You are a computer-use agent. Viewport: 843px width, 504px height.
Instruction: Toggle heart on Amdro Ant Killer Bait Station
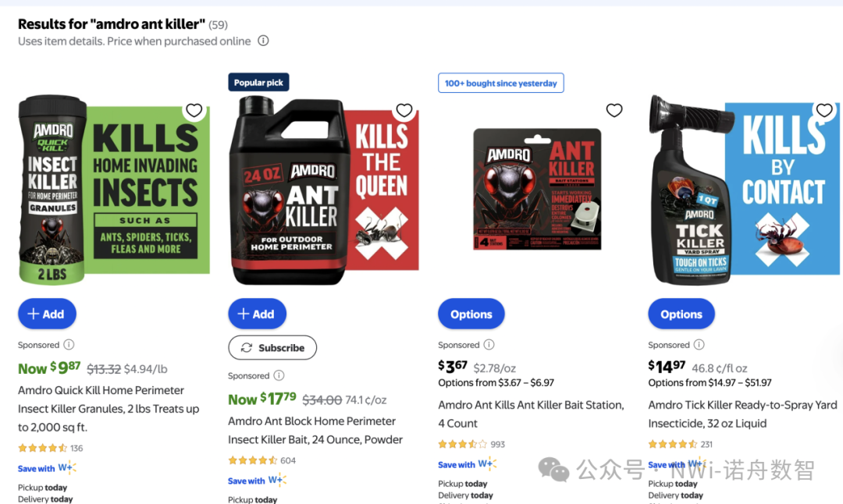[614, 111]
